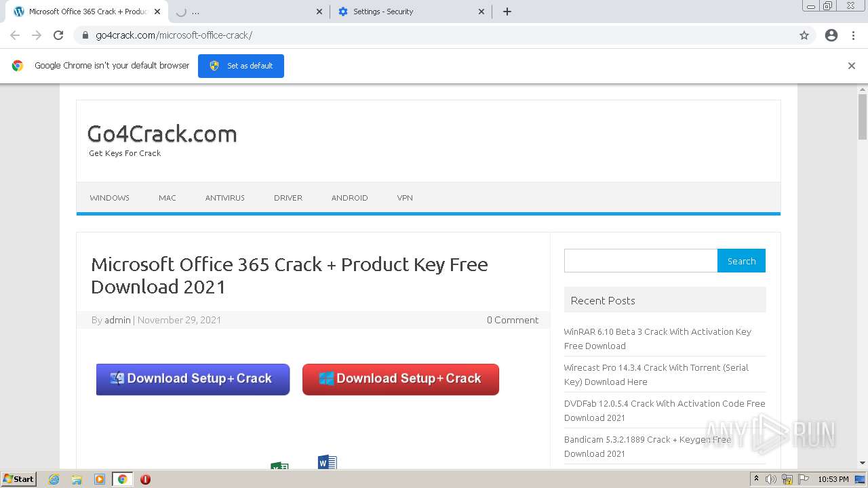868x488 pixels.
Task: Open the ANTIVIRUS menu category
Action: pos(225,198)
